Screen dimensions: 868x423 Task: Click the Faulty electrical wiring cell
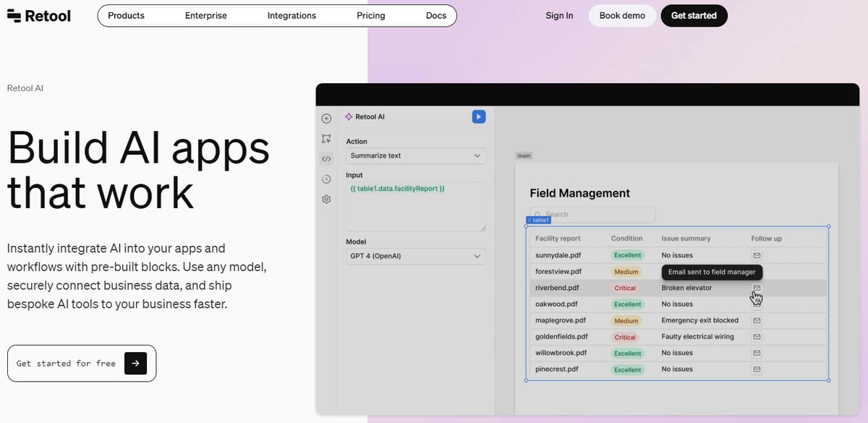click(697, 337)
